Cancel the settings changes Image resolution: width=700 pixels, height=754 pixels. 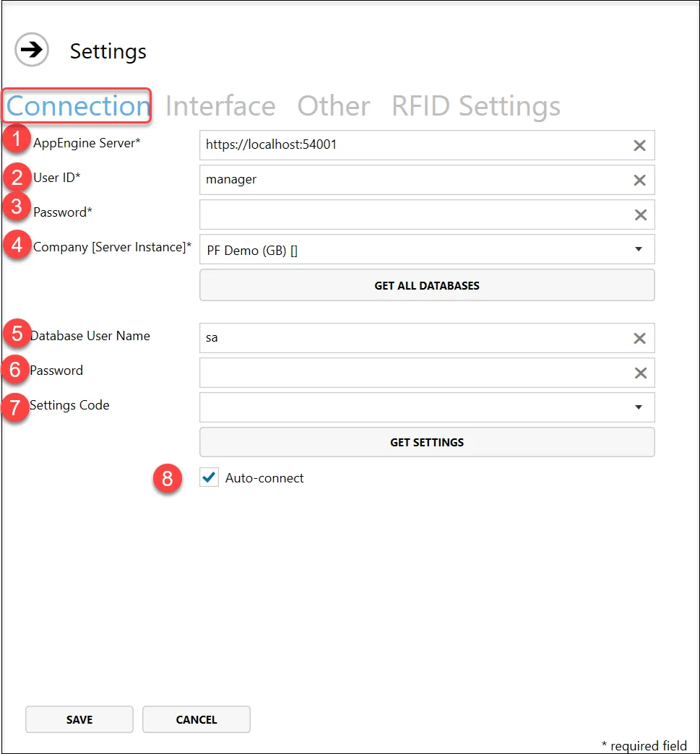pyautogui.click(x=196, y=719)
